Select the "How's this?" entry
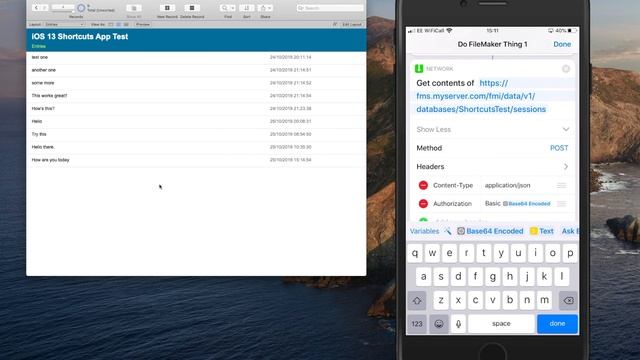 coord(196,109)
